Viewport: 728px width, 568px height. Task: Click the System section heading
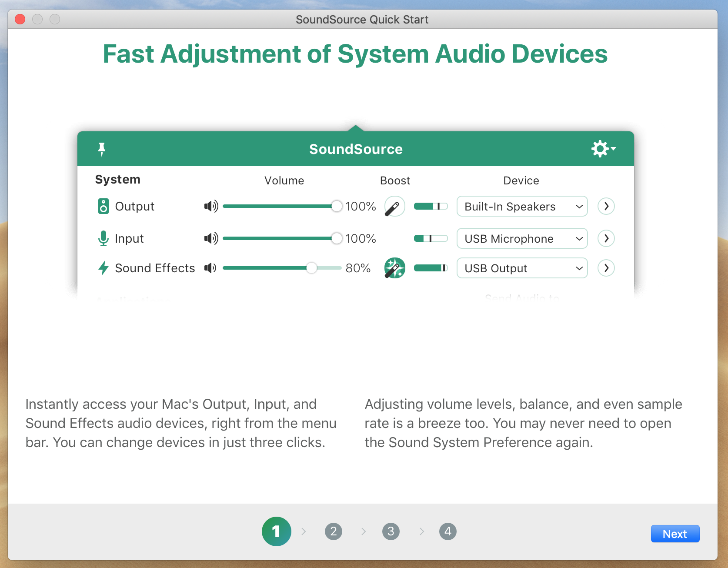[x=118, y=180]
